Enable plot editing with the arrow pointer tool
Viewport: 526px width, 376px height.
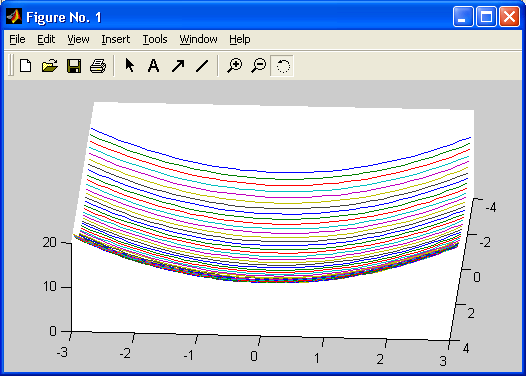tap(129, 65)
